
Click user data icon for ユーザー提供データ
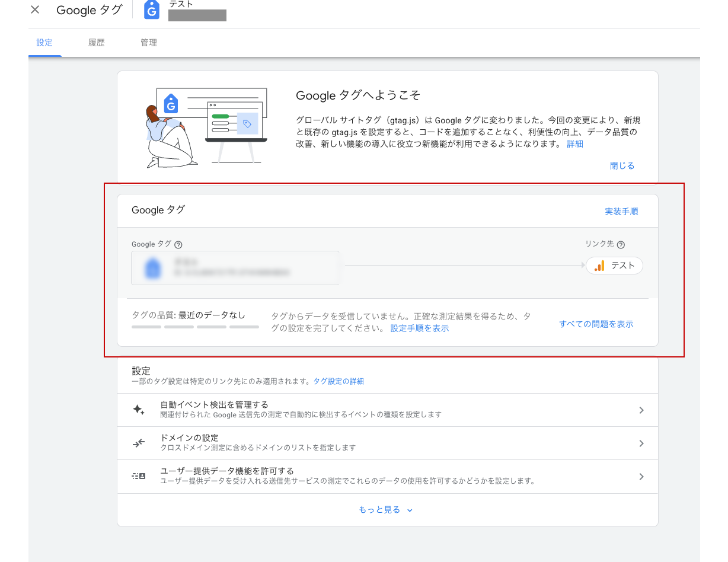click(139, 476)
